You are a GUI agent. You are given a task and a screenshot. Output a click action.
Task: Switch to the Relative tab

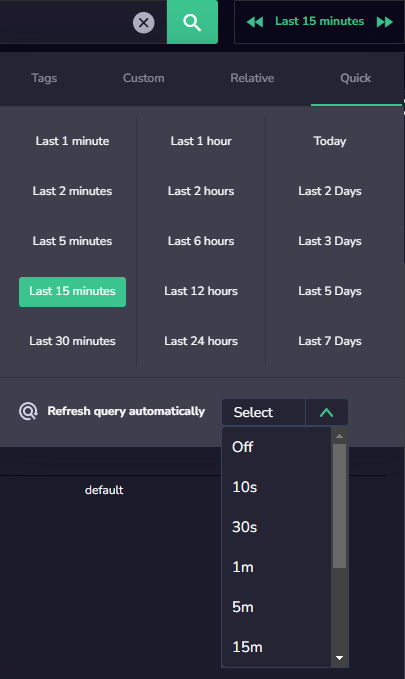[x=252, y=78]
